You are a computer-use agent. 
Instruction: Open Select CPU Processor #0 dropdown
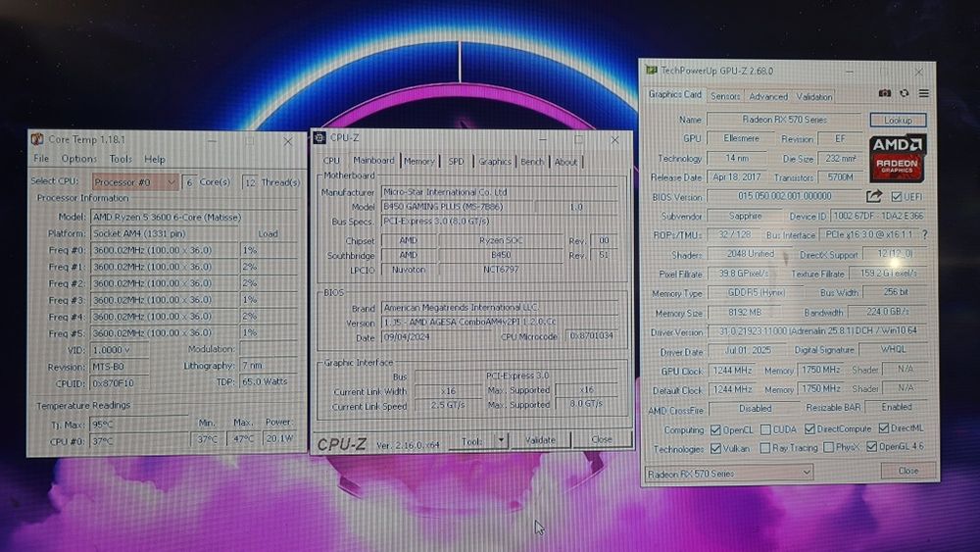tap(135, 182)
